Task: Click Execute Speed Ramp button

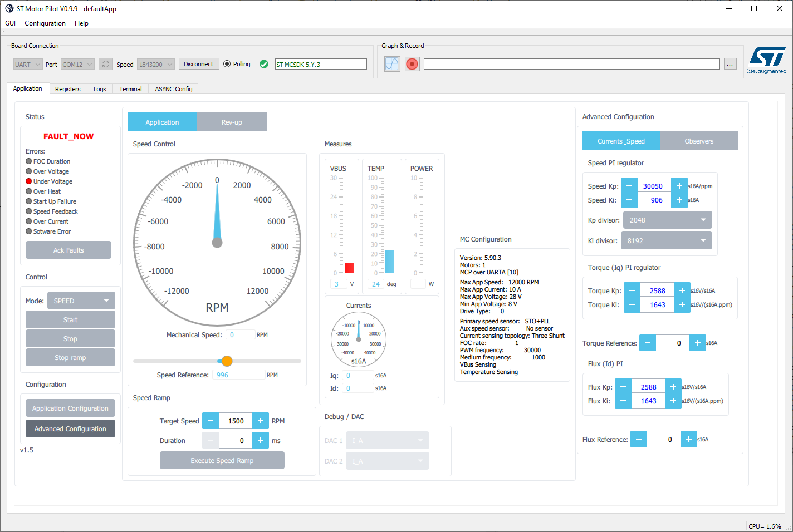Action: tap(222, 460)
